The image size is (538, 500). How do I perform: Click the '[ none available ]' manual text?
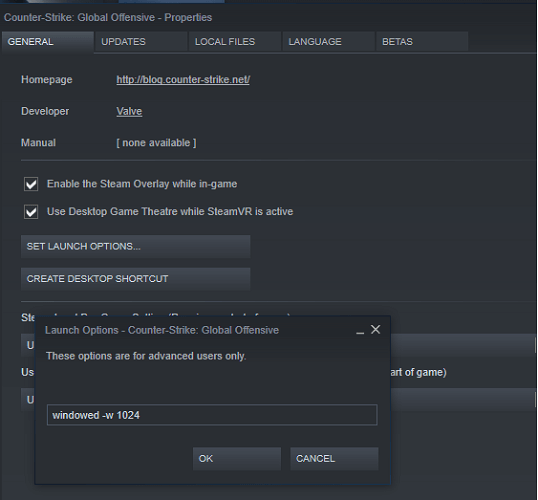point(156,143)
